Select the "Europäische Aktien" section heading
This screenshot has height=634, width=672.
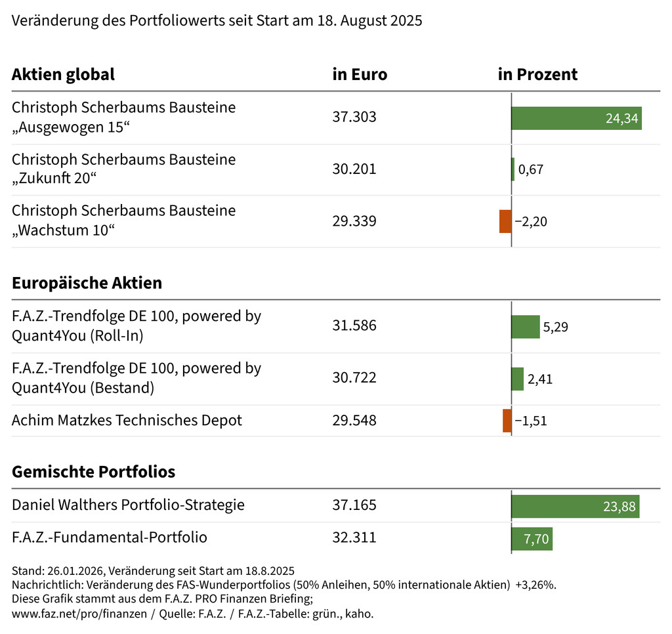(87, 284)
